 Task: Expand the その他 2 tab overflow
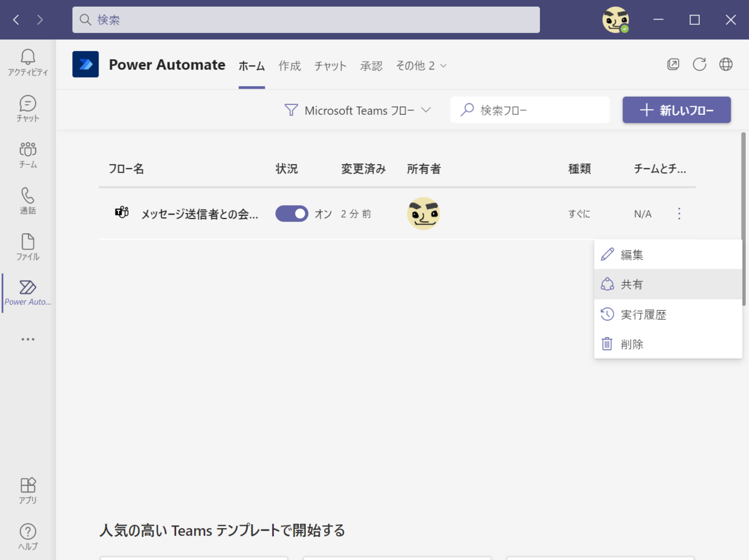(421, 66)
